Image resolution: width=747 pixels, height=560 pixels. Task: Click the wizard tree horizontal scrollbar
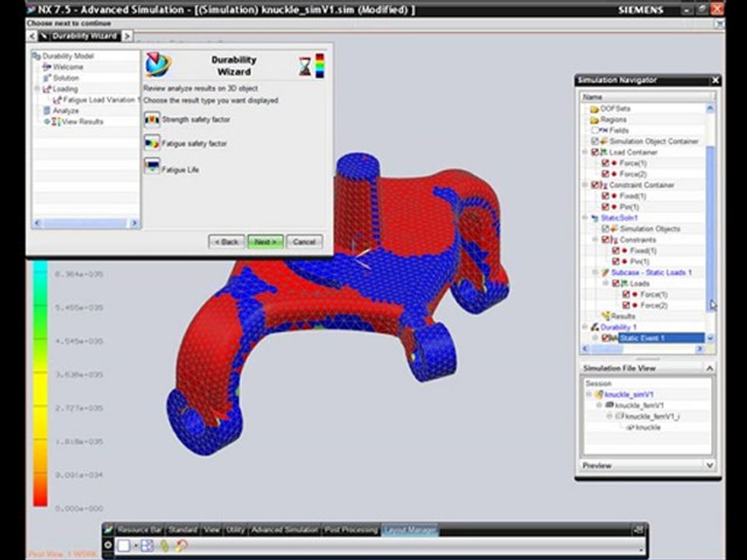86,223
